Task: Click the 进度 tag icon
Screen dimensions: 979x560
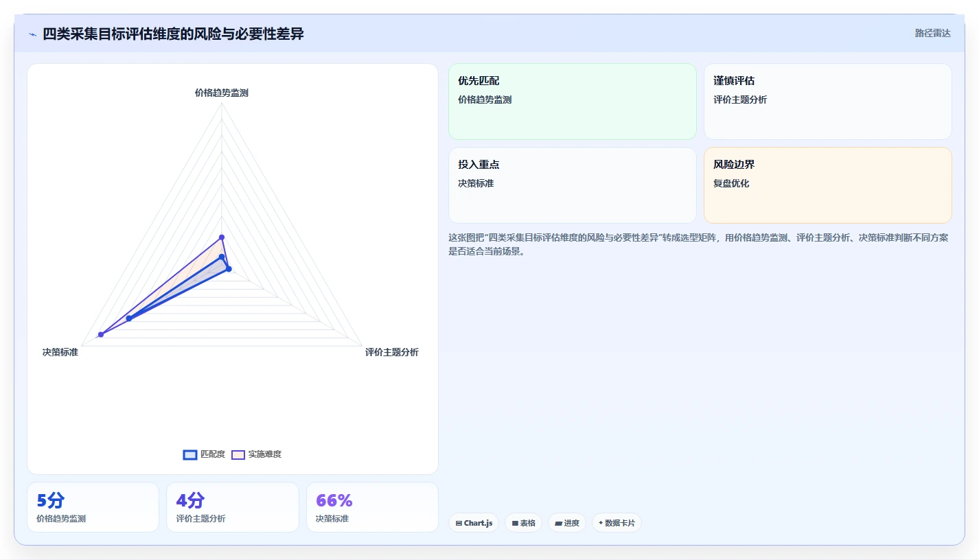Action: point(558,523)
